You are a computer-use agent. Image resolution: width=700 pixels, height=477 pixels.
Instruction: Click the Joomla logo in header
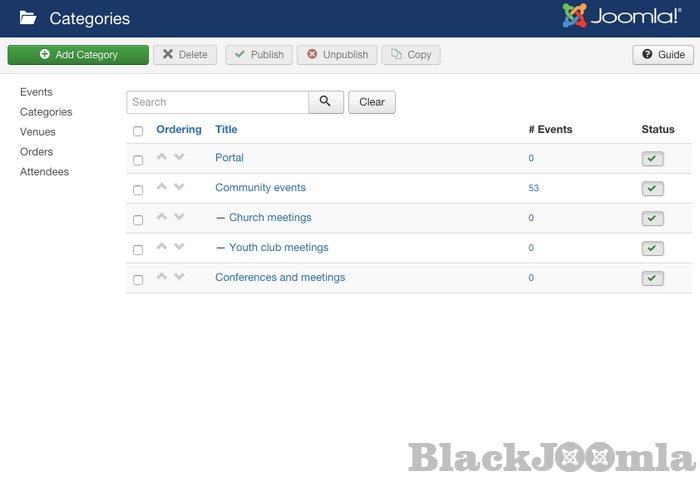621,17
